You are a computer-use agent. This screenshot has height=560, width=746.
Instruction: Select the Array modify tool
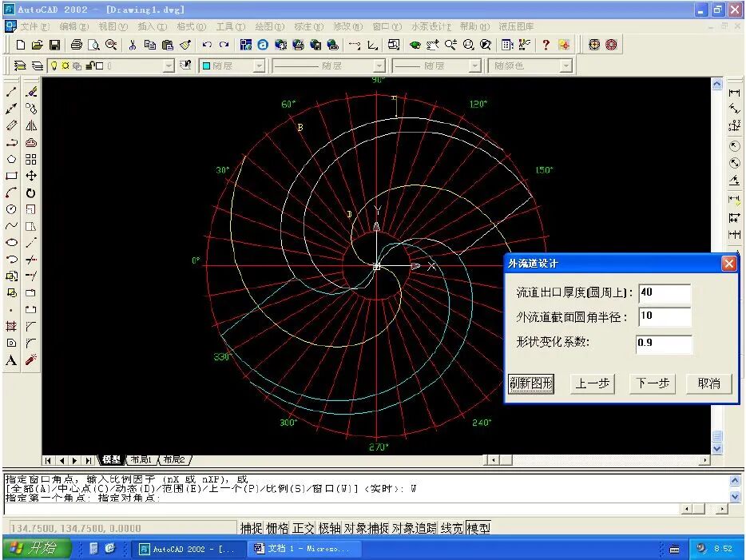31,160
